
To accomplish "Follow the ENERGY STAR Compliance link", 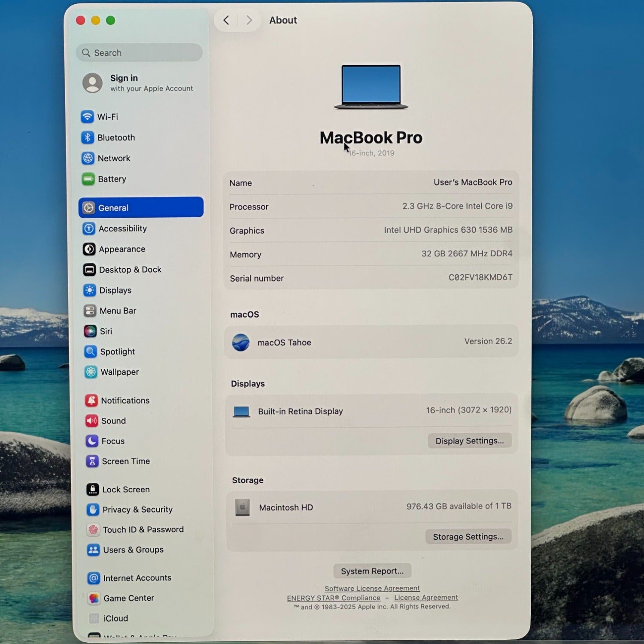I will pyautogui.click(x=334, y=598).
